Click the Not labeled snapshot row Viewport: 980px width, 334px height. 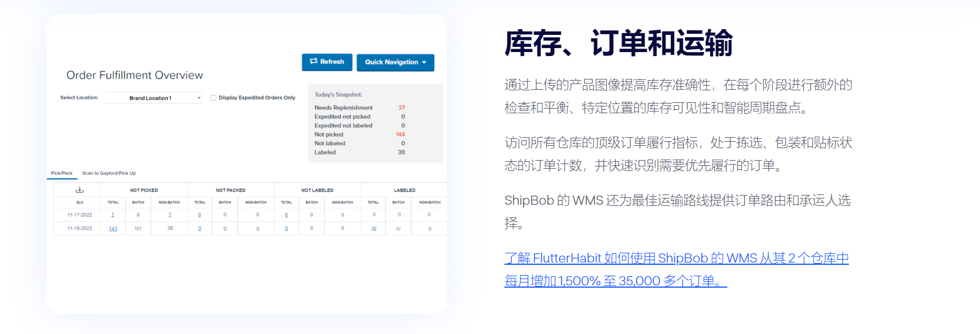pyautogui.click(x=359, y=144)
